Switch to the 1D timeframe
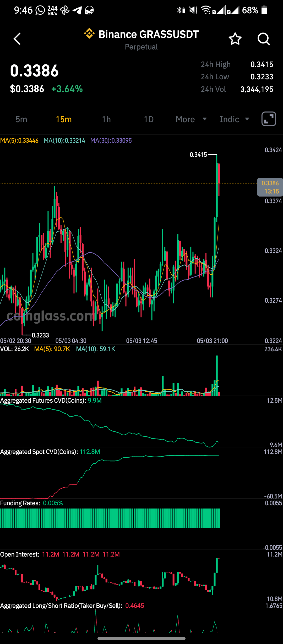Image resolution: width=283 pixels, height=644 pixels. 149,119
